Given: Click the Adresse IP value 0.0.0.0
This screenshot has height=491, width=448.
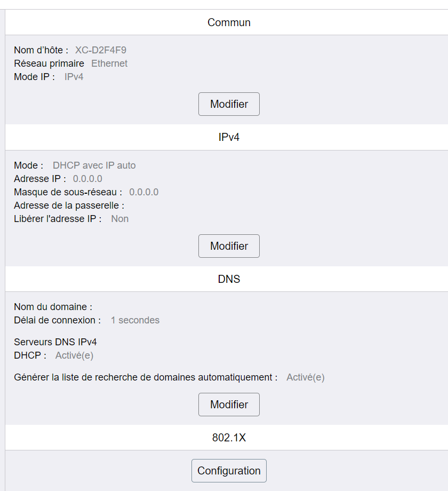Looking at the screenshot, I should pyautogui.click(x=87, y=179).
